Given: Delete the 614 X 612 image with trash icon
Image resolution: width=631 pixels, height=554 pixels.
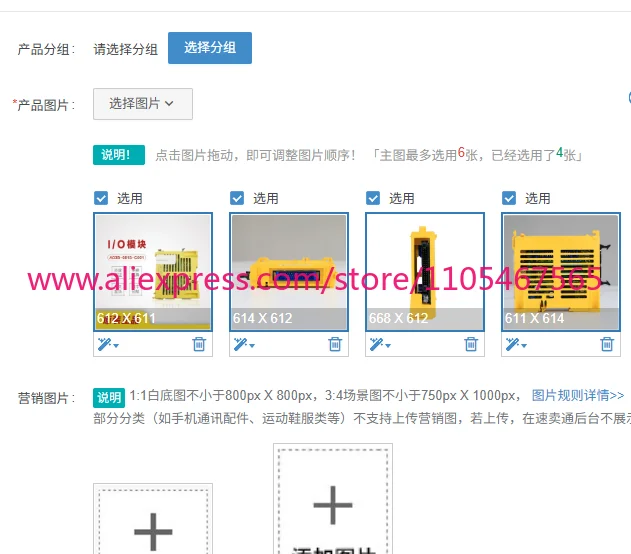Looking at the screenshot, I should pos(335,344).
